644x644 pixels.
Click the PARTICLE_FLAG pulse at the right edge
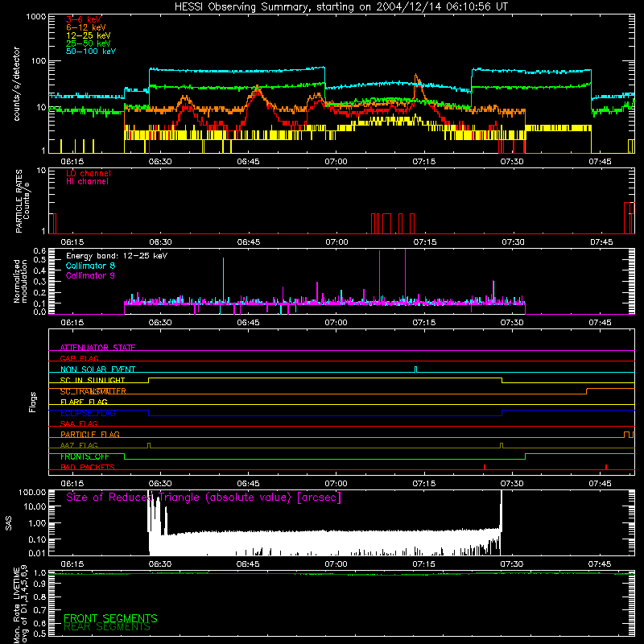629,435
